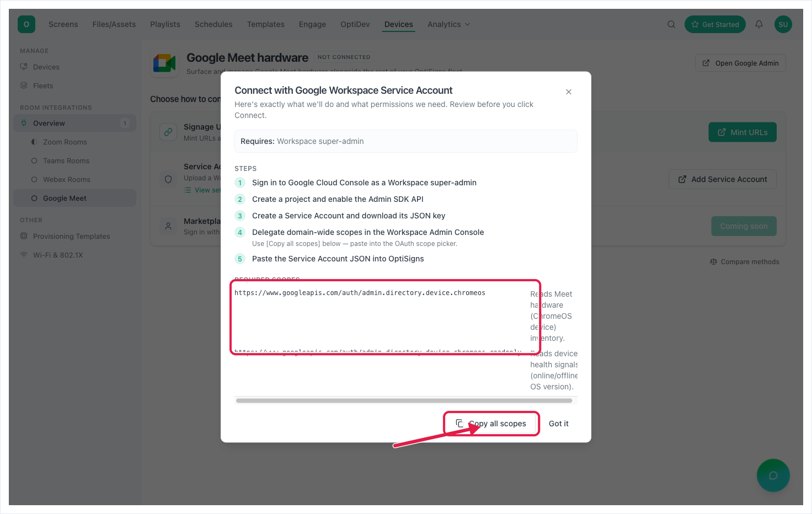Click the copy icon in Copy all scopes
Image resolution: width=812 pixels, height=514 pixels.
(460, 424)
